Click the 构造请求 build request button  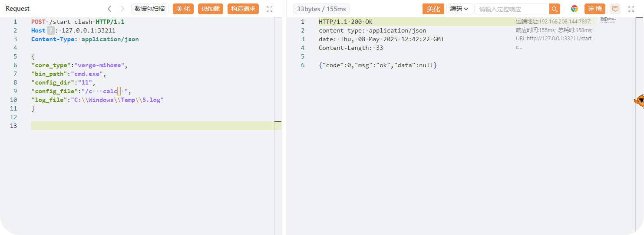(x=243, y=9)
